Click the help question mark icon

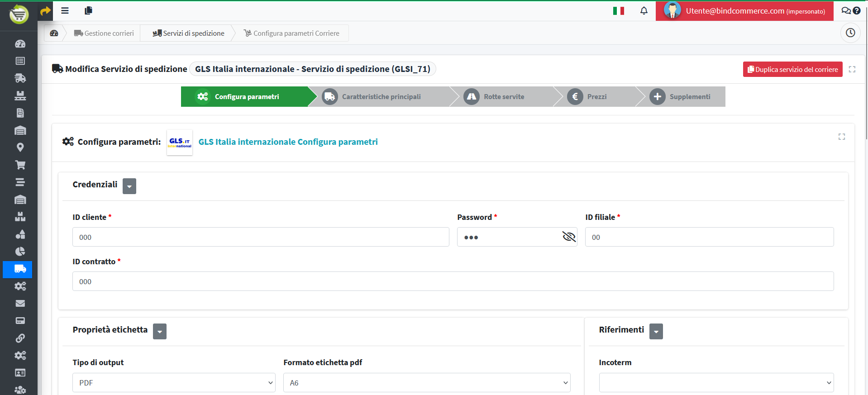click(857, 10)
